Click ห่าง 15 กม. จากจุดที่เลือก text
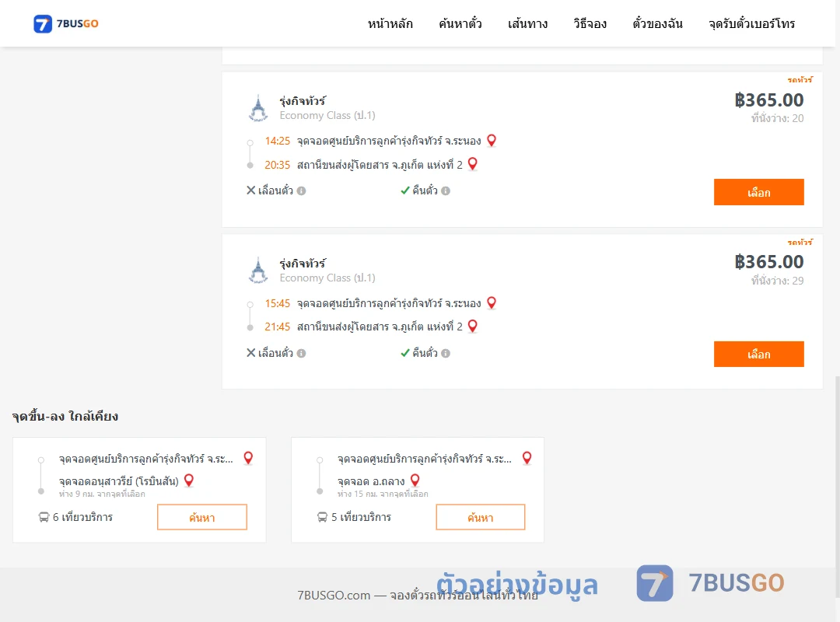The height and width of the screenshot is (622, 840). point(383,494)
